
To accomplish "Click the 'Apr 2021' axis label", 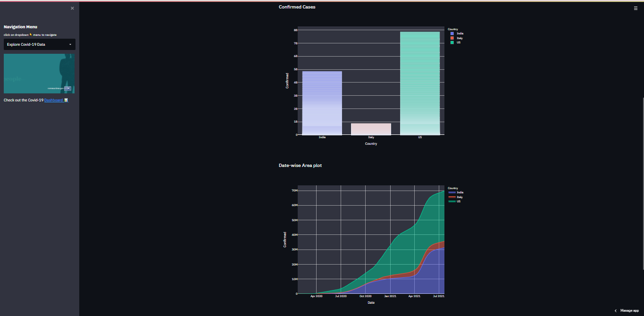I will coord(414,296).
